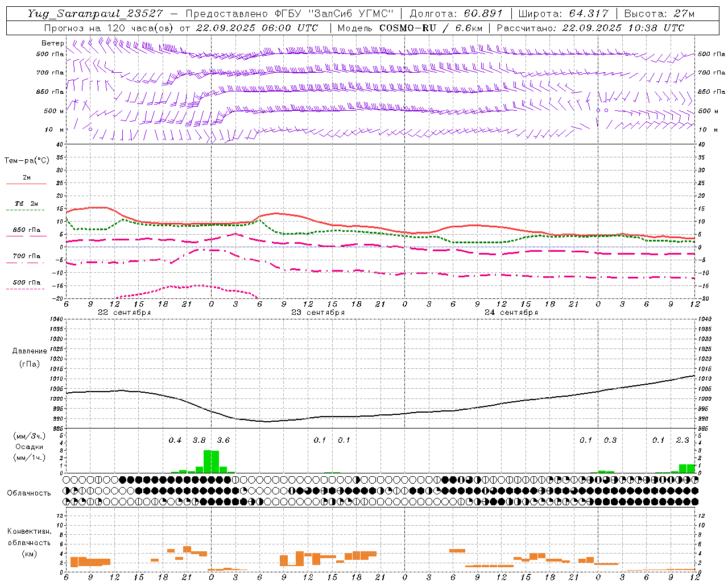Viewport: 728px width, 582px height.
Task: Click the Конвективн. label
Action: point(29,531)
